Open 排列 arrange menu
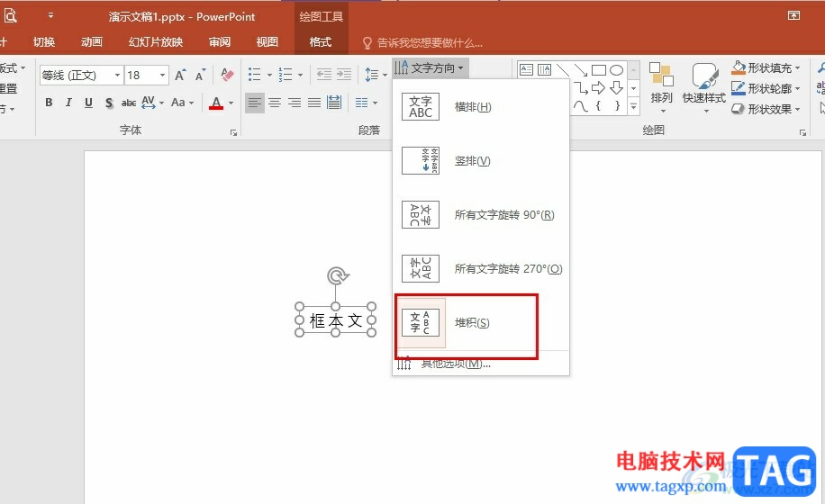The height and width of the screenshot is (504, 825). pyautogui.click(x=661, y=87)
